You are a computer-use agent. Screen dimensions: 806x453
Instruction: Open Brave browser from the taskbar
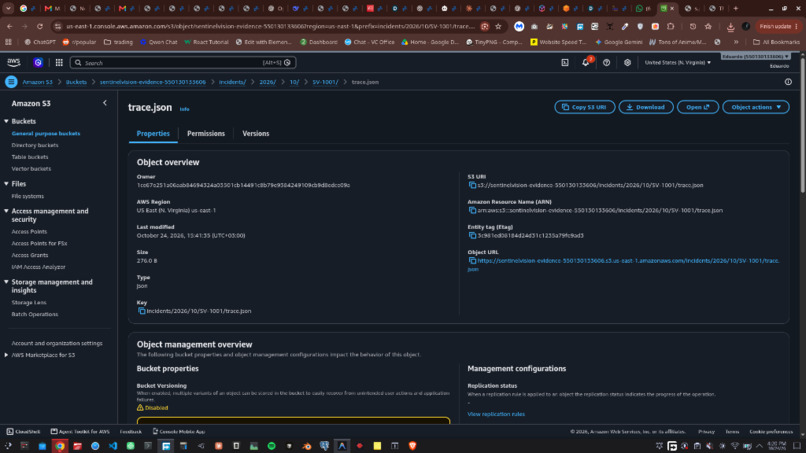(412, 446)
